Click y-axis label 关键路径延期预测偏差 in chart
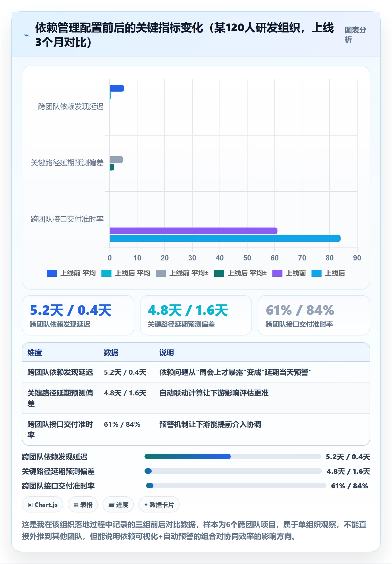Image resolution: width=392 pixels, height=564 pixels. tap(67, 163)
